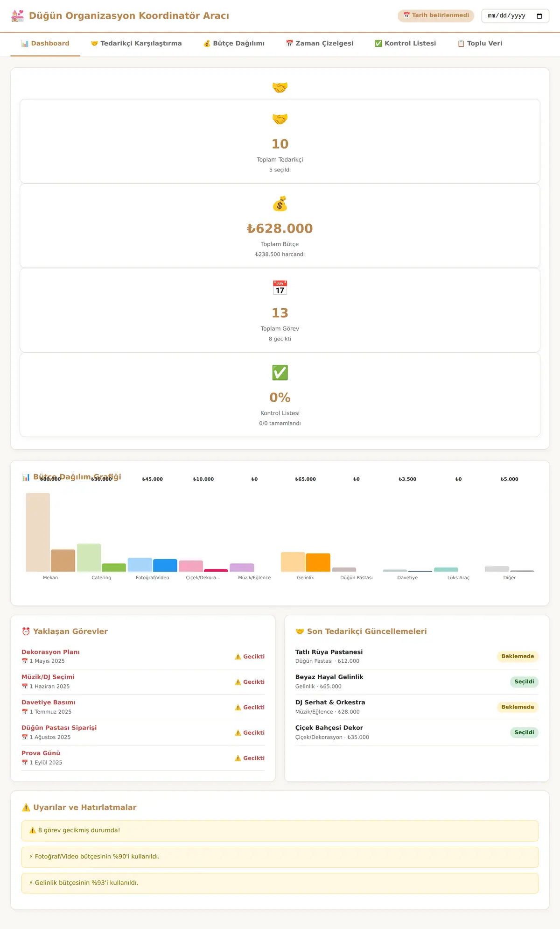The image size is (560, 929).
Task: Click the Lüks Araç chart axis label
Action: (458, 578)
